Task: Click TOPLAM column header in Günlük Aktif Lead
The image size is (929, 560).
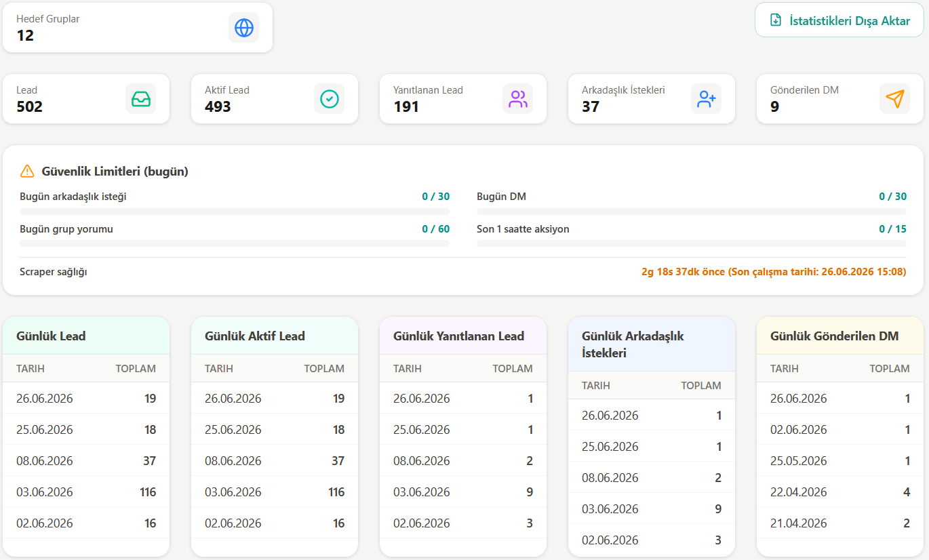Action: click(x=324, y=369)
